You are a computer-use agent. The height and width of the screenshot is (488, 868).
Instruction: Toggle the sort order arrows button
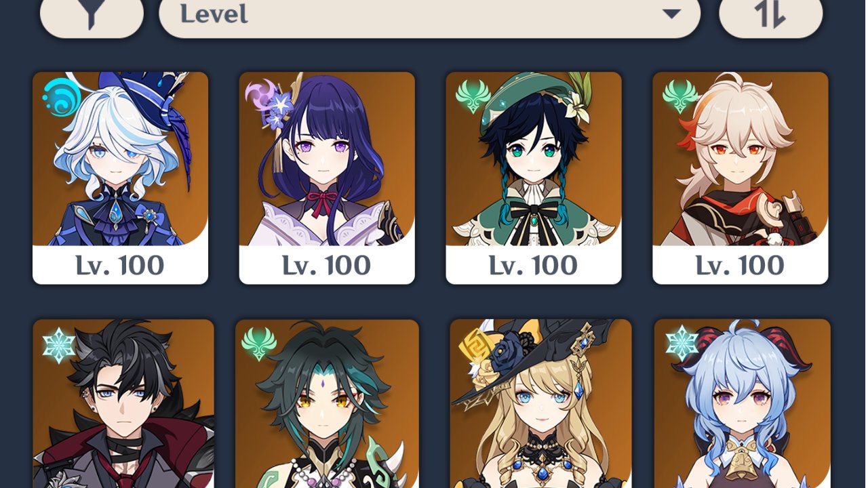(x=771, y=14)
